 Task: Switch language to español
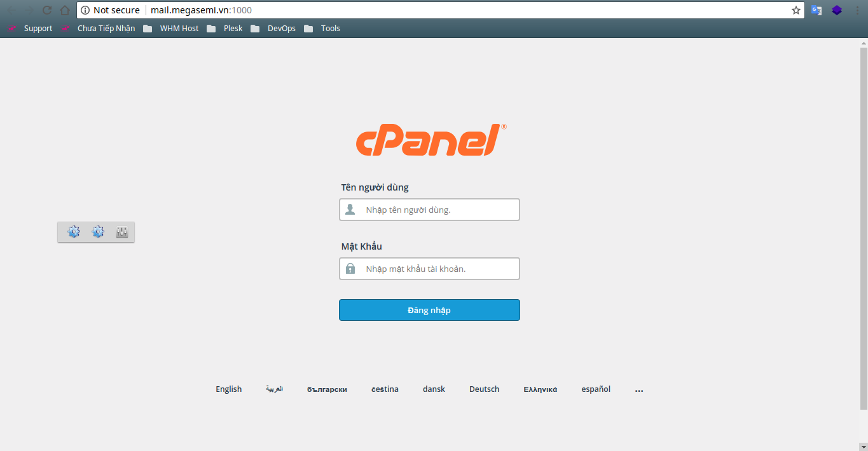[x=596, y=389]
